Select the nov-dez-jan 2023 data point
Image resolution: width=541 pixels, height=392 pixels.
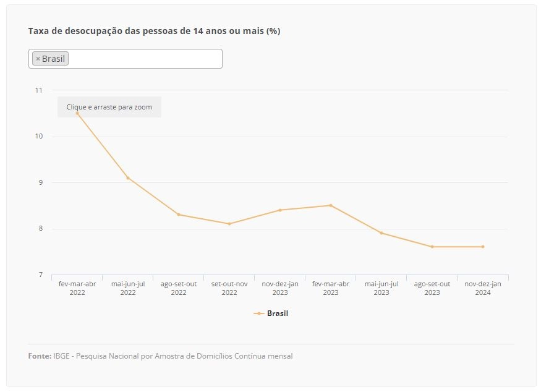(x=280, y=210)
